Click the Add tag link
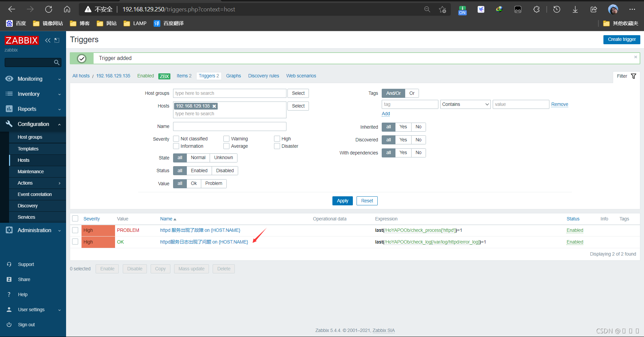 click(x=386, y=114)
